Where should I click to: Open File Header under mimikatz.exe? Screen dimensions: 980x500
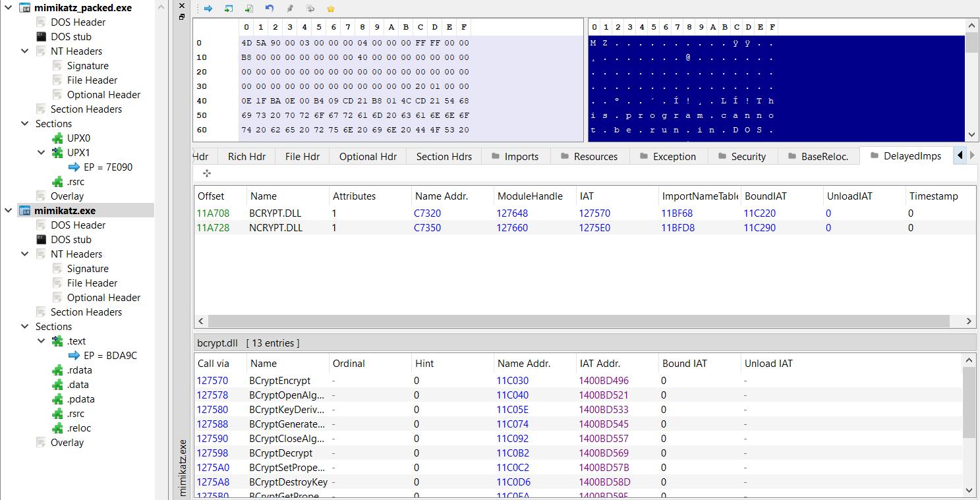84,283
